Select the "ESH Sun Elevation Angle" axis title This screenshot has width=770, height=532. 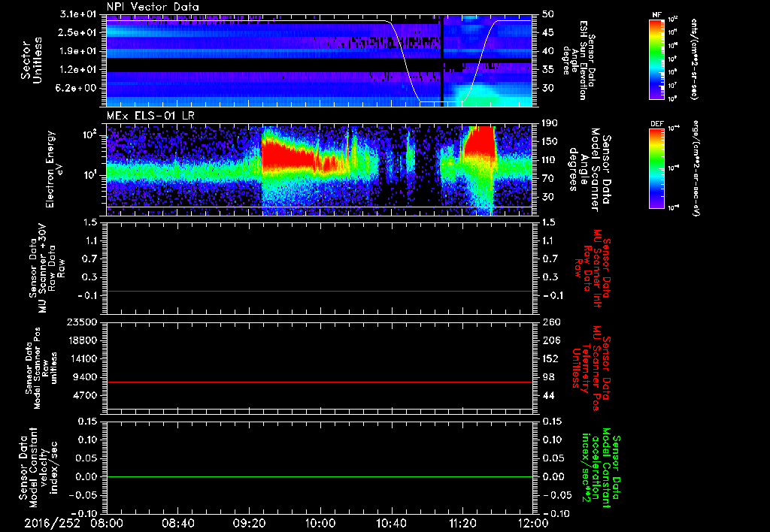point(580,60)
